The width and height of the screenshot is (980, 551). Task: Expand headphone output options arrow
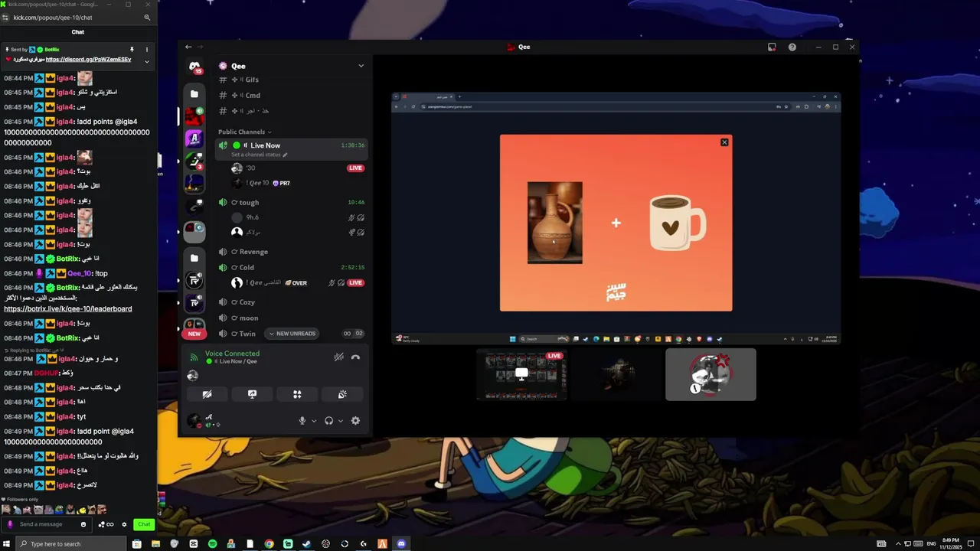coord(341,421)
